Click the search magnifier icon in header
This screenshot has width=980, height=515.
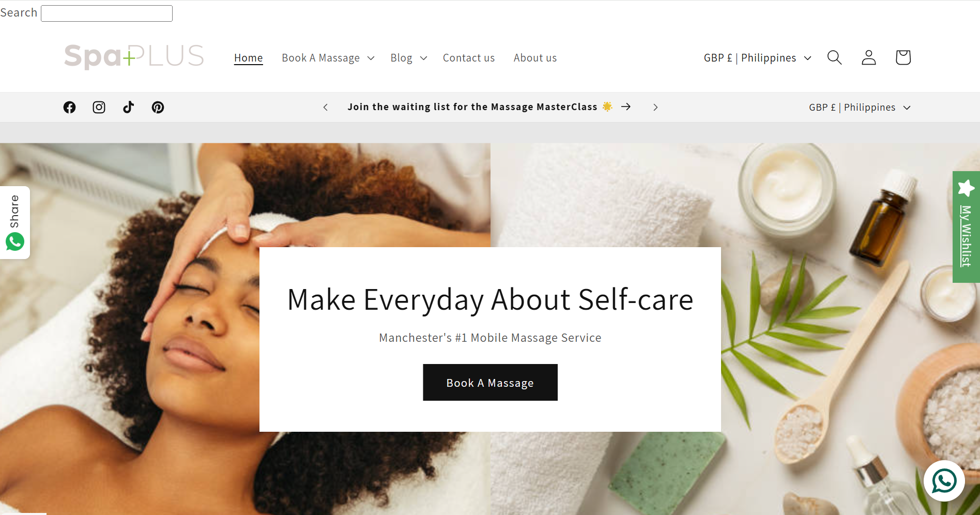834,57
